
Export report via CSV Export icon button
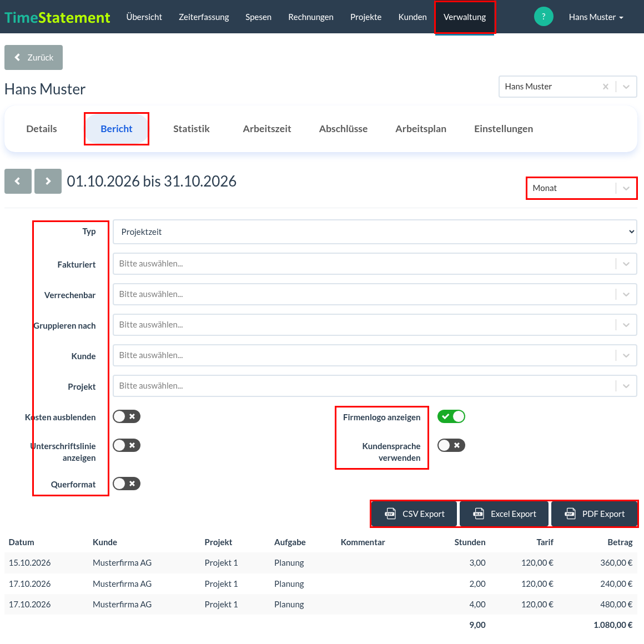[414, 514]
